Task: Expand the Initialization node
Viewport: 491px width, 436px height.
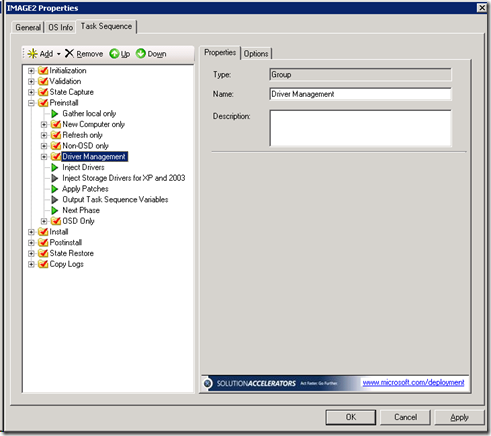Action: [x=31, y=71]
